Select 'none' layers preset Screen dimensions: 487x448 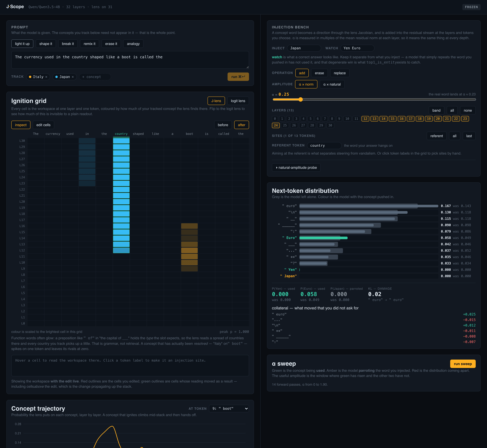(468, 110)
